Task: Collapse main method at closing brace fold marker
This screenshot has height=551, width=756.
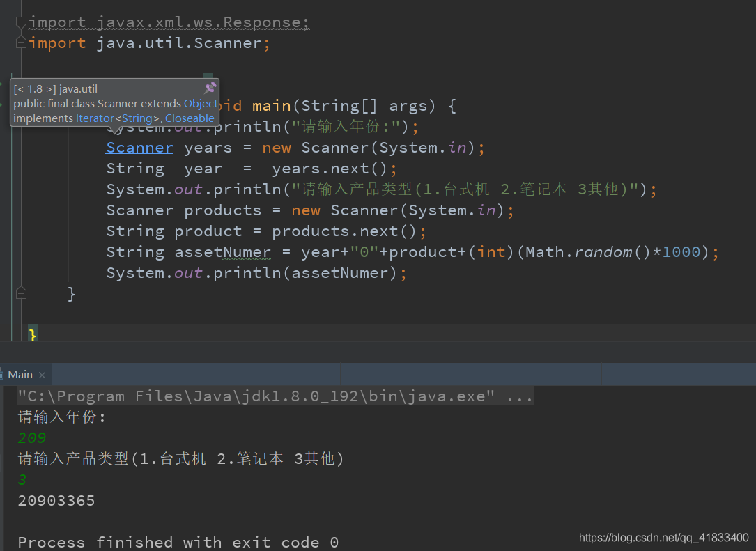Action: (x=21, y=293)
